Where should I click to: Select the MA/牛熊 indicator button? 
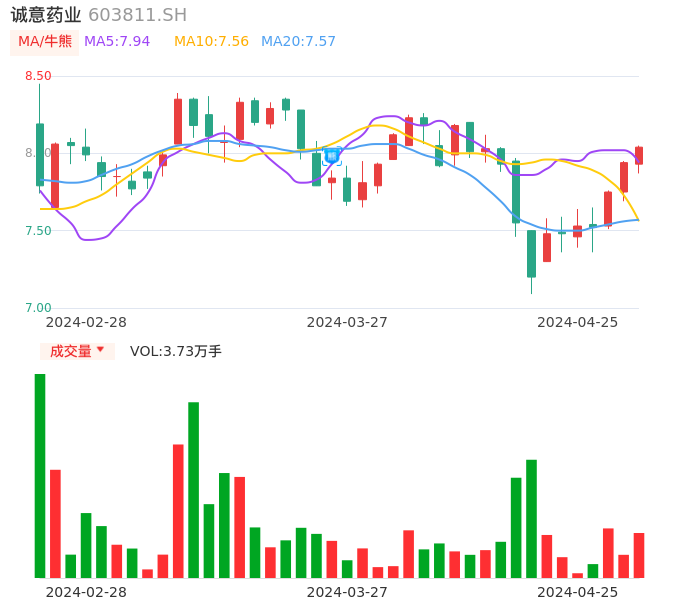coord(44,42)
